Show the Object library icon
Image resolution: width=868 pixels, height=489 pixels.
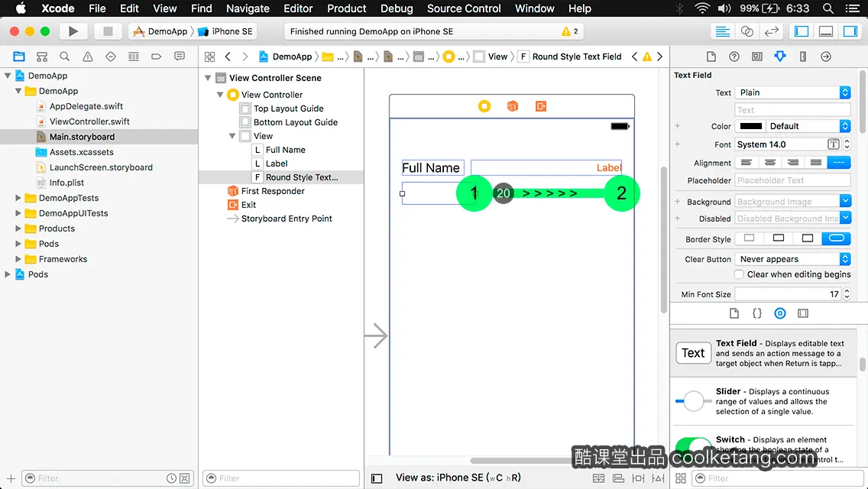780,313
